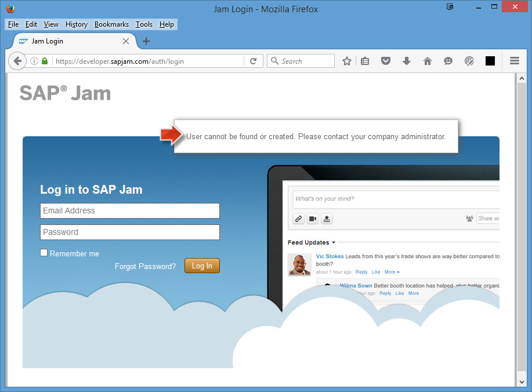532x392 pixels.
Task: Click Reply under Wilma Sown comment
Action: (x=385, y=293)
